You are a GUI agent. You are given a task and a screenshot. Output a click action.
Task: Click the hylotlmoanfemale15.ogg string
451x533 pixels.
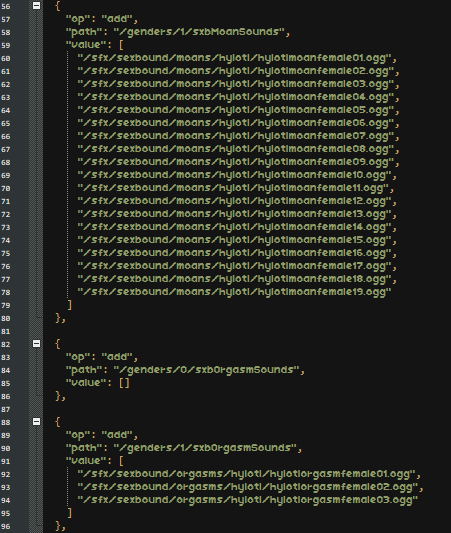click(x=235, y=240)
